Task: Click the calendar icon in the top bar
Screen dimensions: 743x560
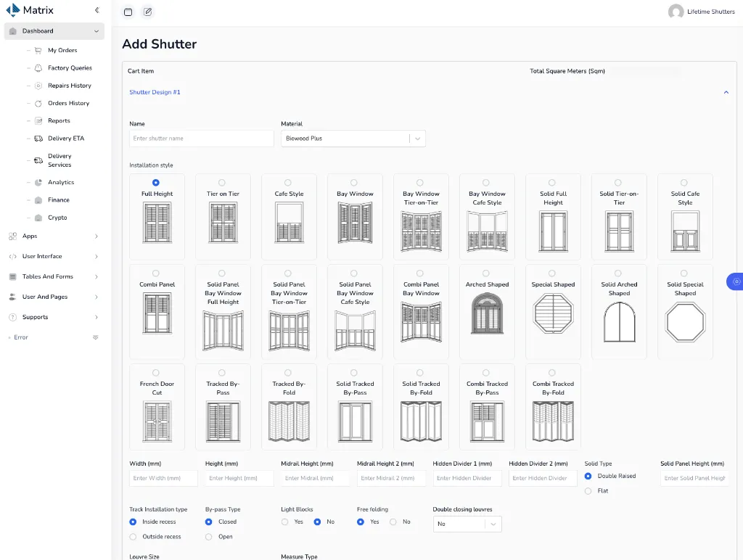Action: 128,12
